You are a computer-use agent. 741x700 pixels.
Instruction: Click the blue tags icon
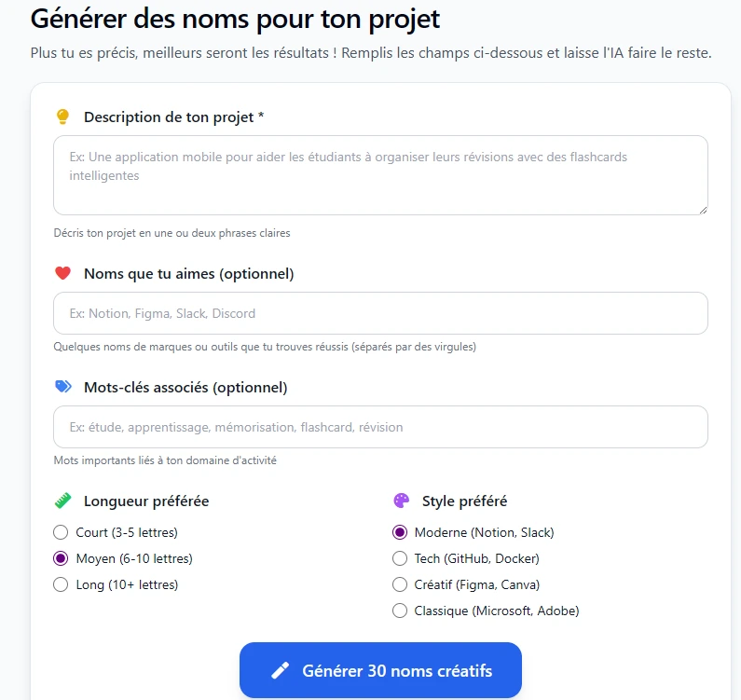click(62, 387)
